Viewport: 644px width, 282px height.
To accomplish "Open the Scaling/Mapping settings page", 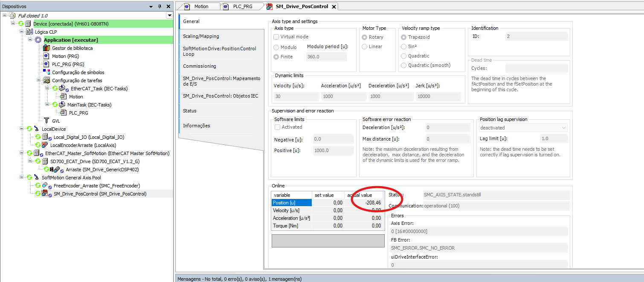I will click(x=201, y=36).
